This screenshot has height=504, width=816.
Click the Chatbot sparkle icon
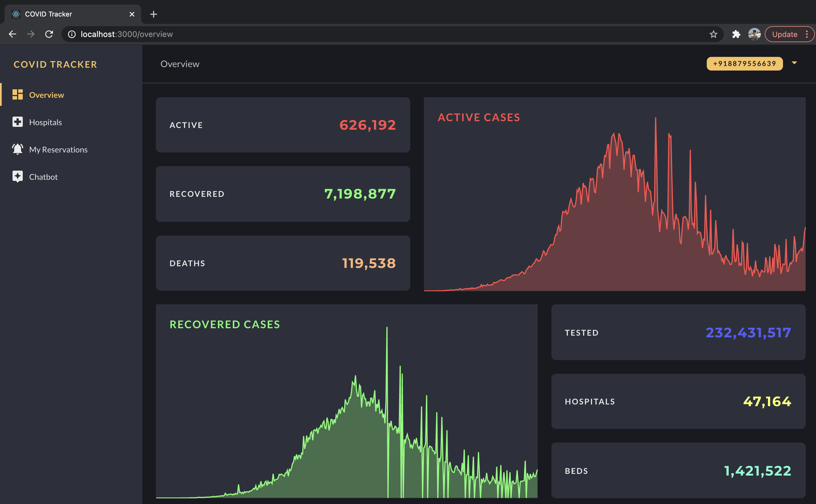pos(17,176)
